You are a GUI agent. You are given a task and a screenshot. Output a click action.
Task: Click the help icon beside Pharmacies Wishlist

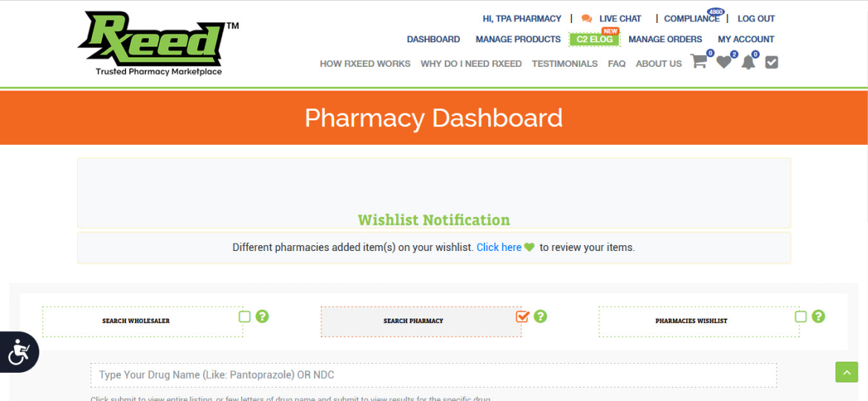[x=818, y=317]
